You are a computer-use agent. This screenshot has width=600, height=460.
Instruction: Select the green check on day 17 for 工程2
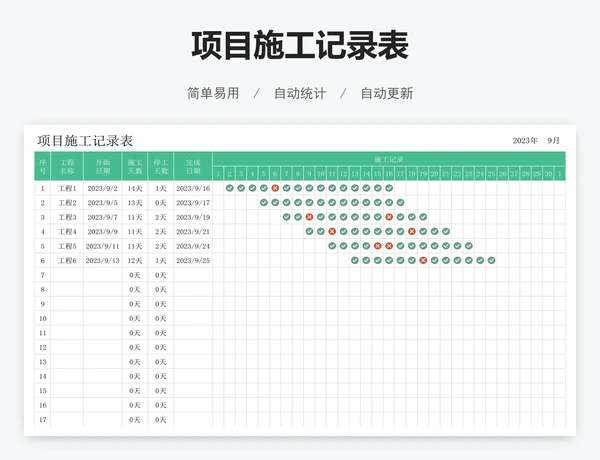(400, 202)
